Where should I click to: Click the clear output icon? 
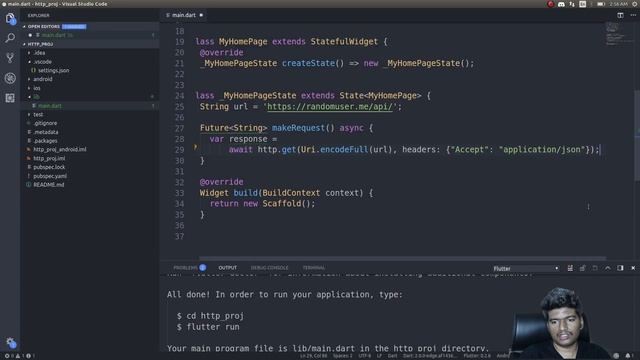[570, 268]
